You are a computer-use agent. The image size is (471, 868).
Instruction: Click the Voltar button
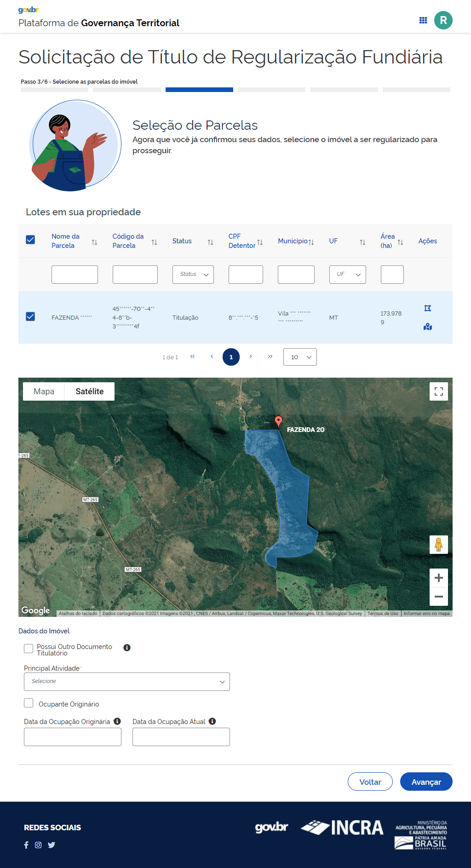pos(370,782)
